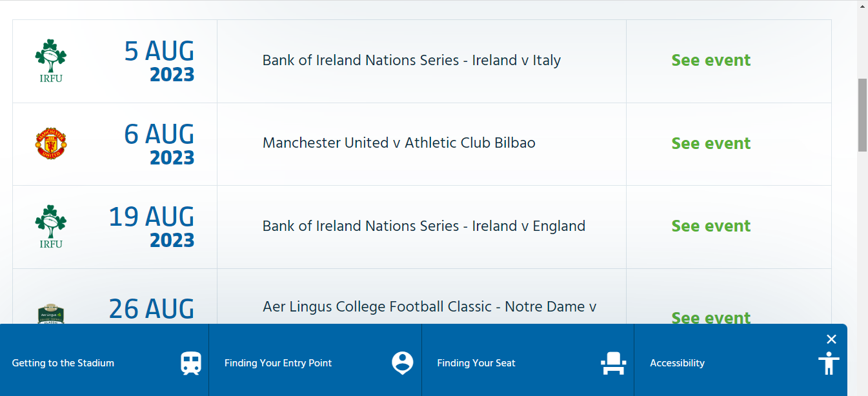The image size is (868, 396).
Task: Click the accessibility person icon
Action: click(x=829, y=363)
